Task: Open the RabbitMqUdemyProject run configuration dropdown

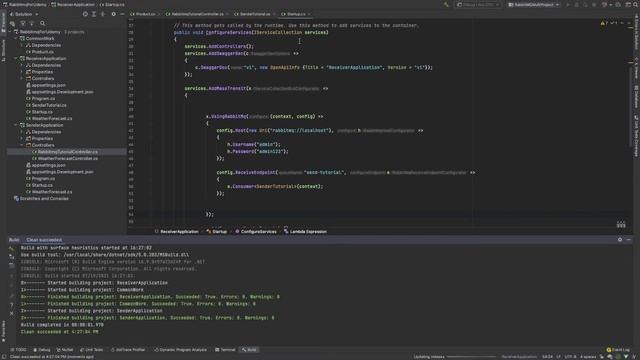Action: [533, 4]
